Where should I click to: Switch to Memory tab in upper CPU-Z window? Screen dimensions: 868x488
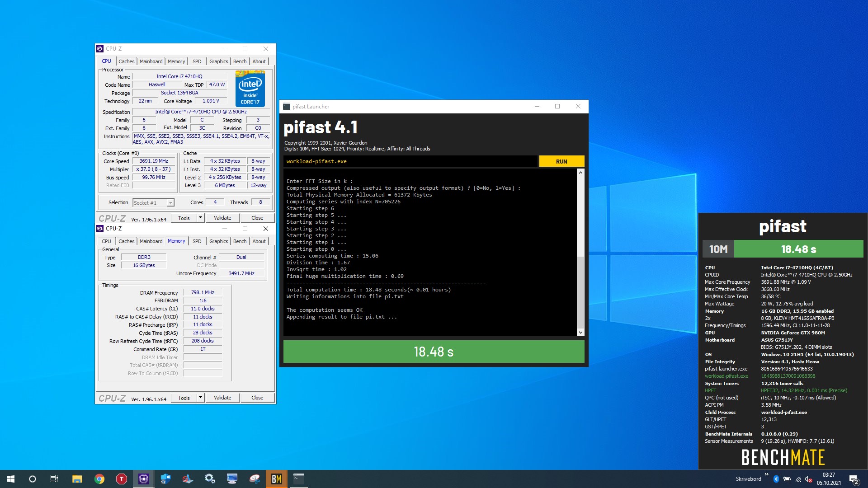[176, 61]
